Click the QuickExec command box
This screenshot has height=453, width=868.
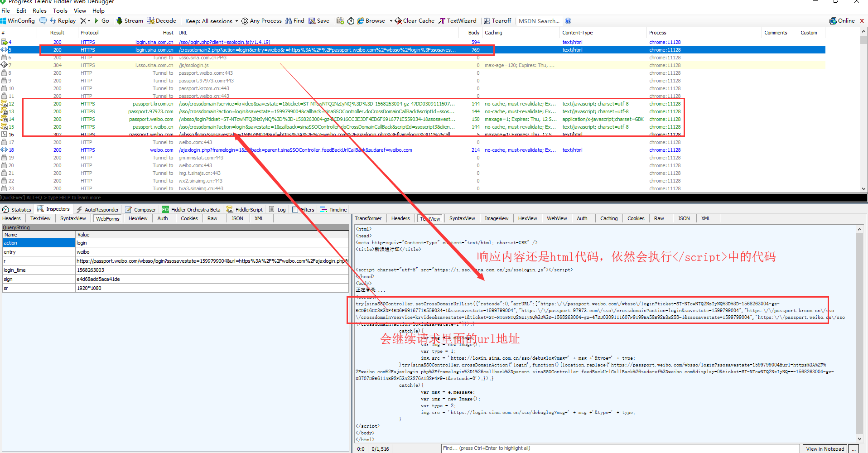(434, 198)
